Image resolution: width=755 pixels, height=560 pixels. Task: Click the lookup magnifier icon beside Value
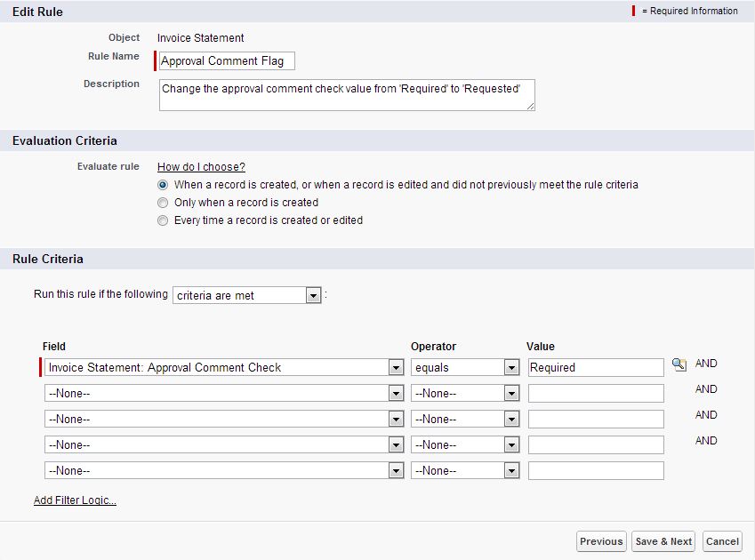click(679, 364)
